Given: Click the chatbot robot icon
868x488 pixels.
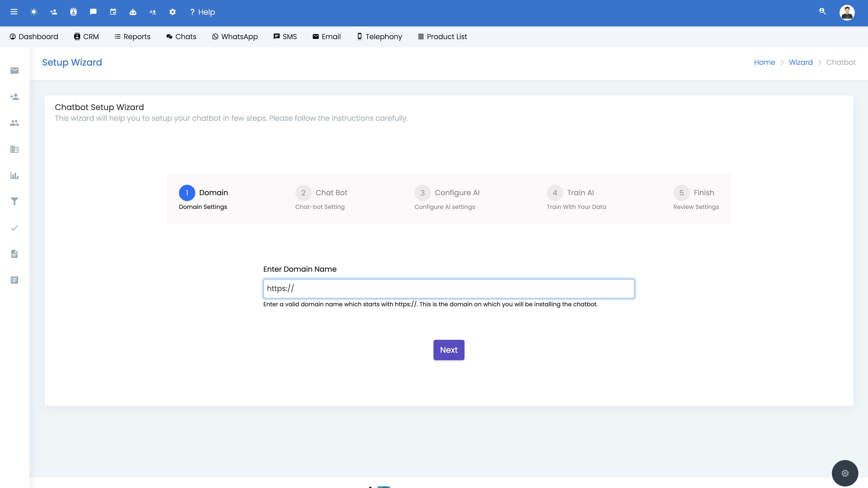Looking at the screenshot, I should click(x=133, y=12).
